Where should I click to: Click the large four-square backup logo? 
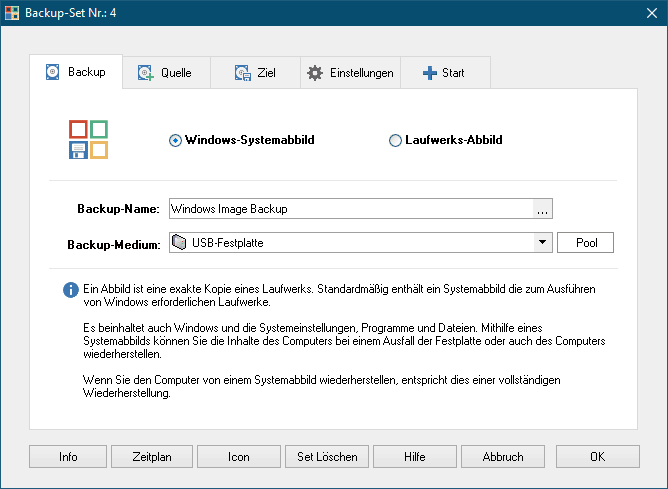89,139
